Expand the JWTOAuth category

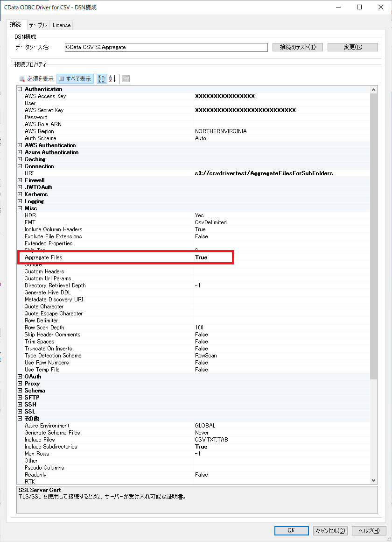20,187
